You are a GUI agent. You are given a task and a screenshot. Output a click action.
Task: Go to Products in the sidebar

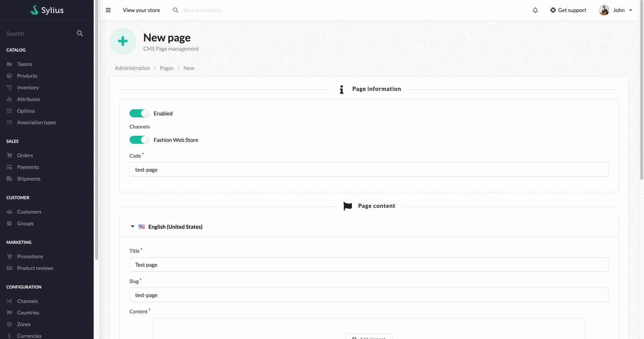click(27, 76)
